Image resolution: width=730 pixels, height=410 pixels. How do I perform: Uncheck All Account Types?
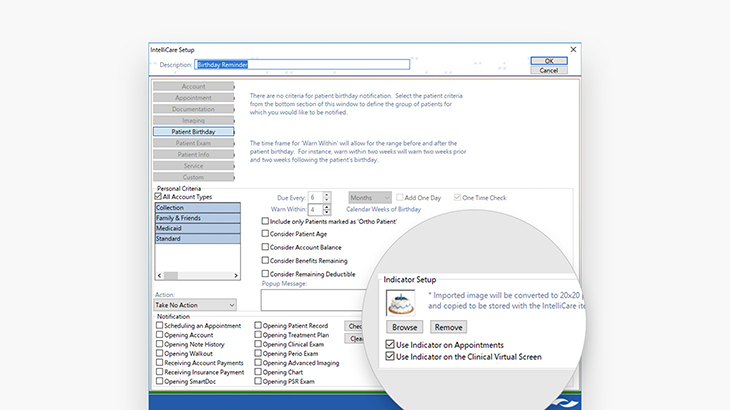tap(158, 196)
